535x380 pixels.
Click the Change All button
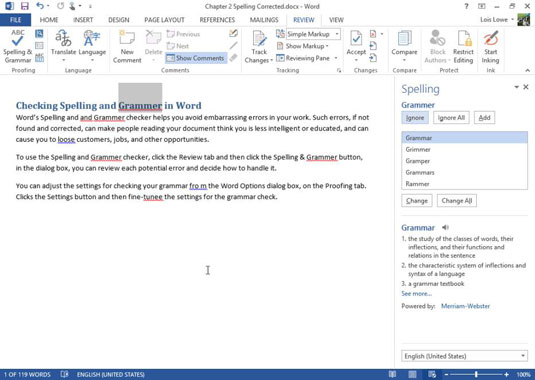pos(457,201)
